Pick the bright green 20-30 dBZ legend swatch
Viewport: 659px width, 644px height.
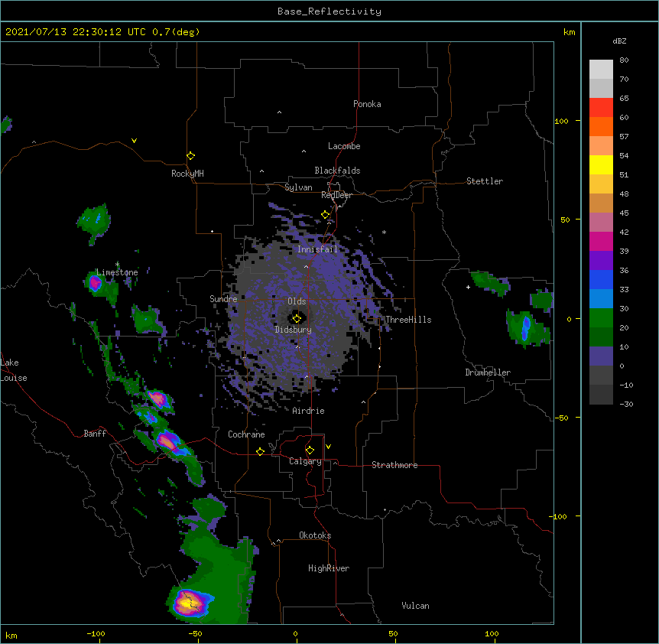601,318
